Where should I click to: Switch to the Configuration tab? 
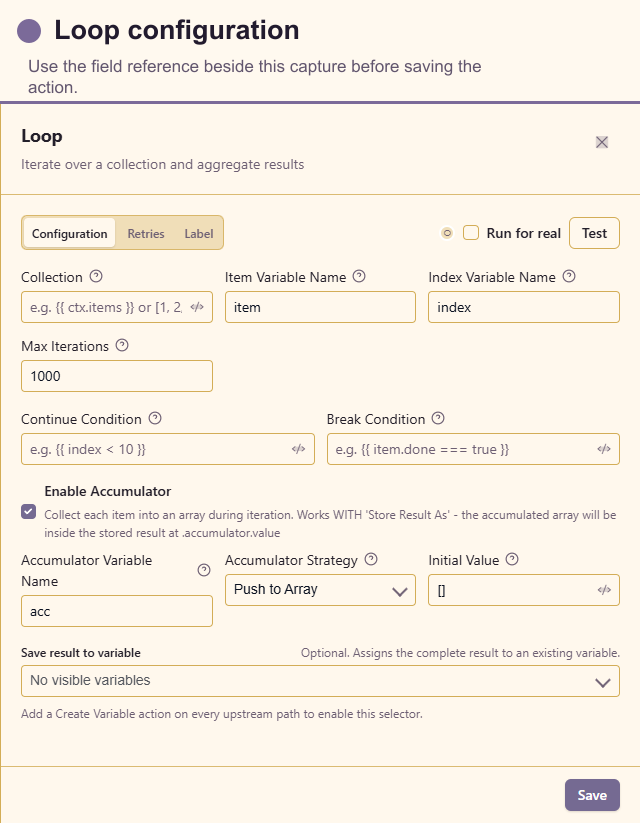[69, 233]
